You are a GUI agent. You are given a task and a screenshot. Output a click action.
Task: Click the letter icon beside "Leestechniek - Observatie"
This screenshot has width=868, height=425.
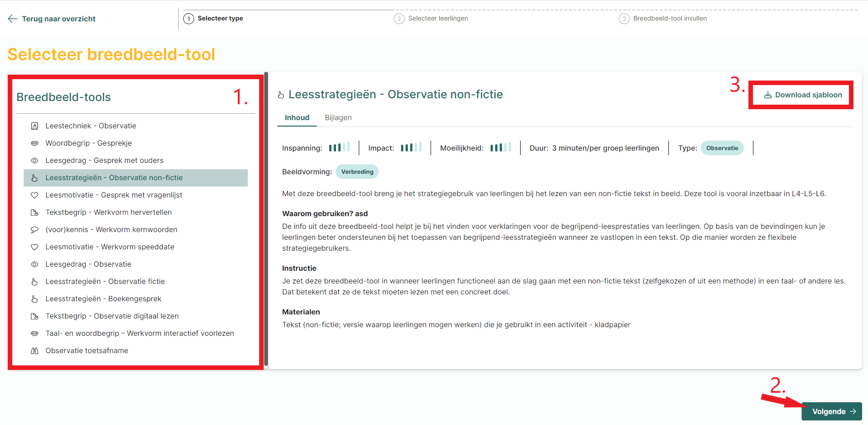pyautogui.click(x=35, y=126)
